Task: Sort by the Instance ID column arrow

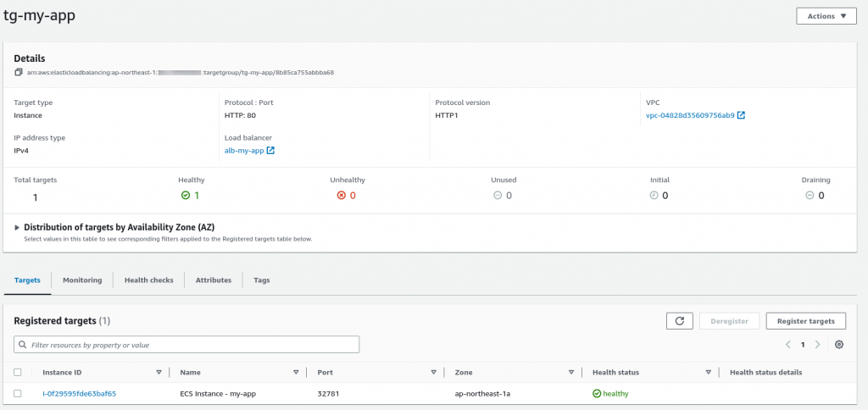Action: (x=159, y=373)
